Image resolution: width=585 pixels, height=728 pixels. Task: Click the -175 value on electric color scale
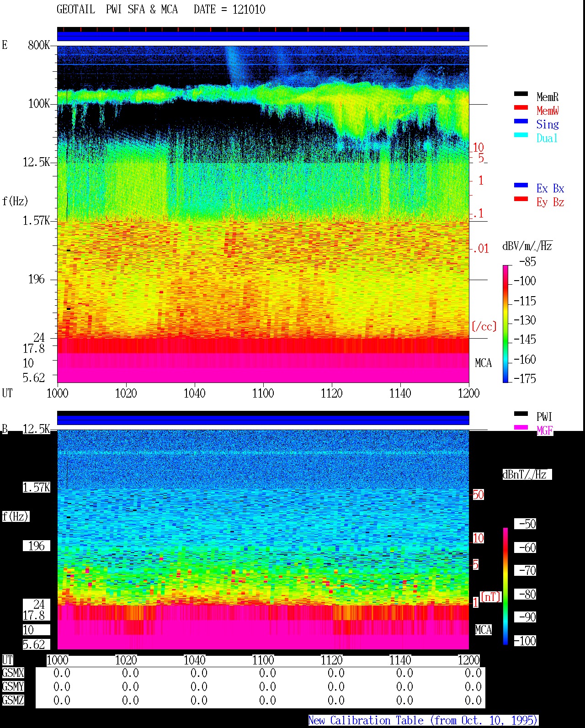click(525, 378)
